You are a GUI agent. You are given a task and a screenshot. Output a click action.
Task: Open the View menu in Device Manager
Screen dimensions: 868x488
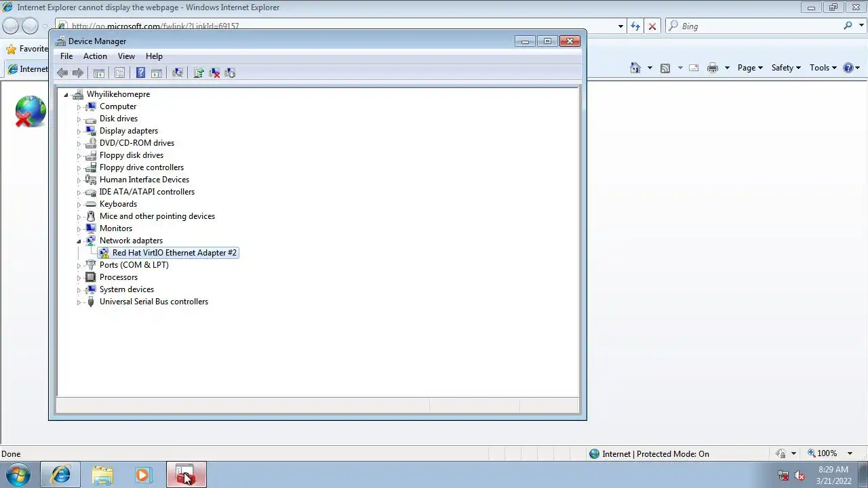pyautogui.click(x=126, y=56)
